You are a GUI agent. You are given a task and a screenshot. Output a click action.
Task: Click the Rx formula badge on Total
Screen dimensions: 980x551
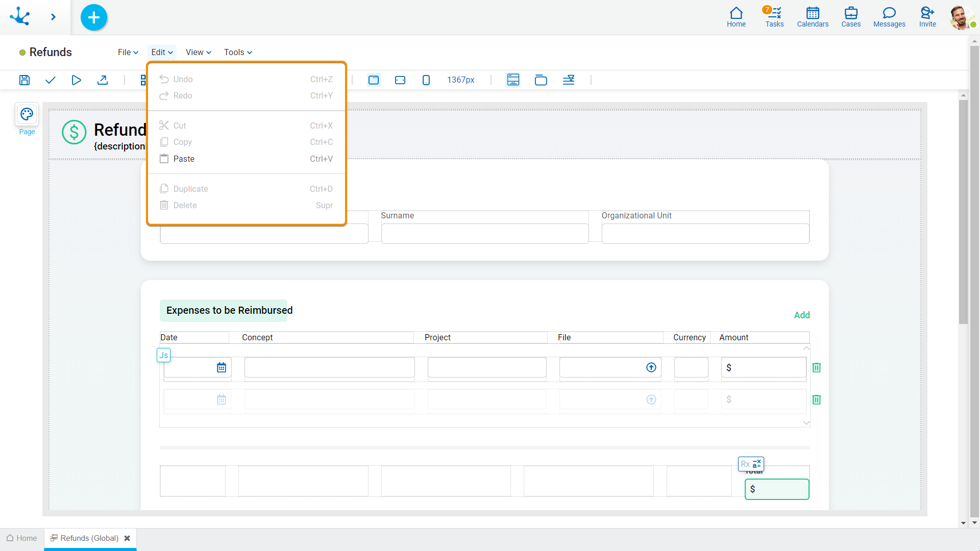[x=751, y=464]
